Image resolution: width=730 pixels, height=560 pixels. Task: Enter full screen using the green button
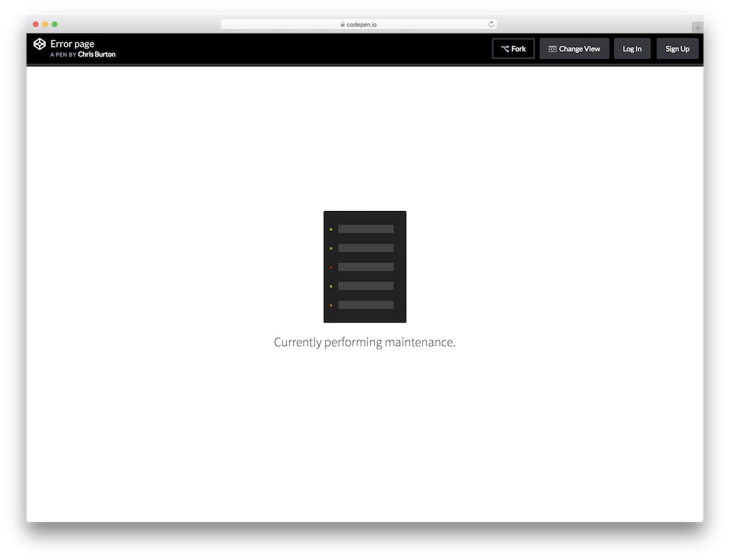tap(54, 25)
